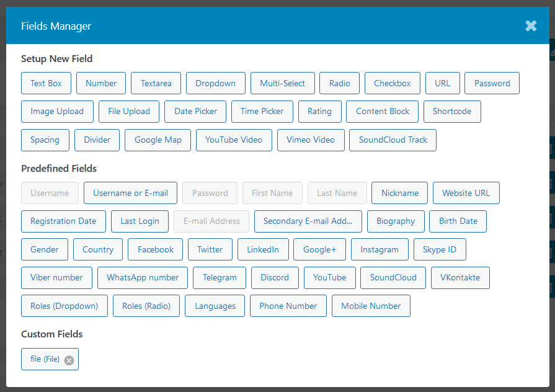Add a Time Picker field

tap(262, 112)
